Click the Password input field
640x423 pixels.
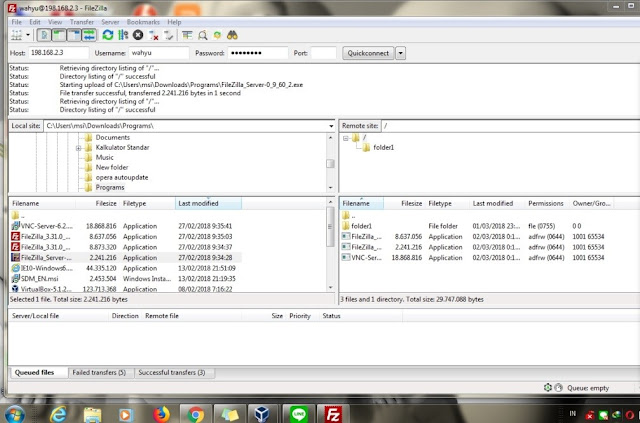(x=258, y=53)
